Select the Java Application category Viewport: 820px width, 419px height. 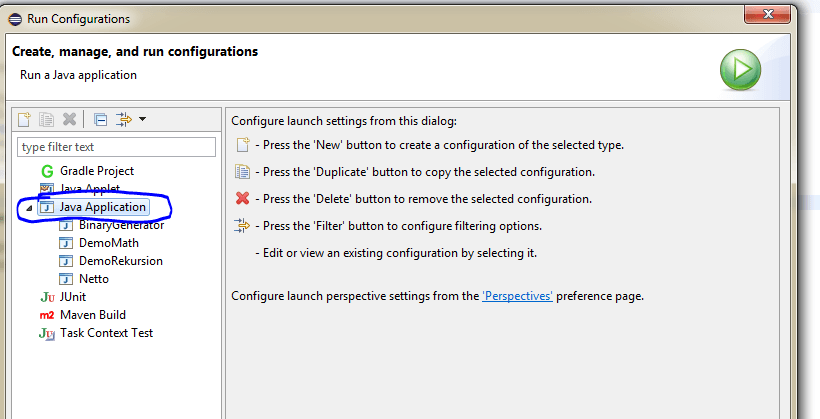pyautogui.click(x=102, y=207)
